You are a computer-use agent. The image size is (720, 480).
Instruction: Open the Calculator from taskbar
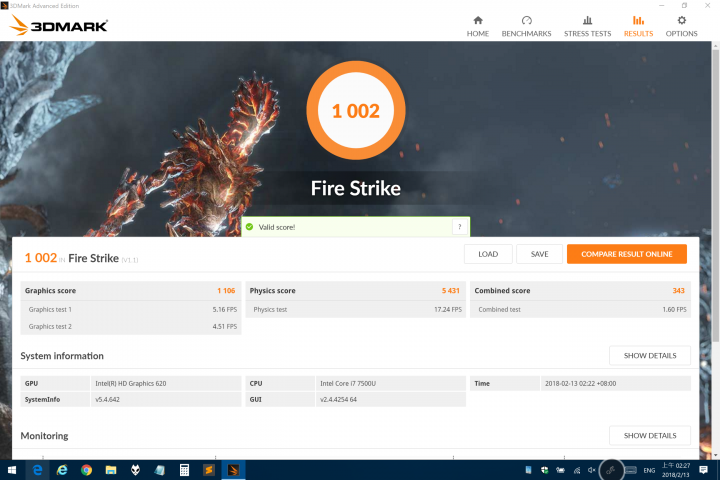184,470
